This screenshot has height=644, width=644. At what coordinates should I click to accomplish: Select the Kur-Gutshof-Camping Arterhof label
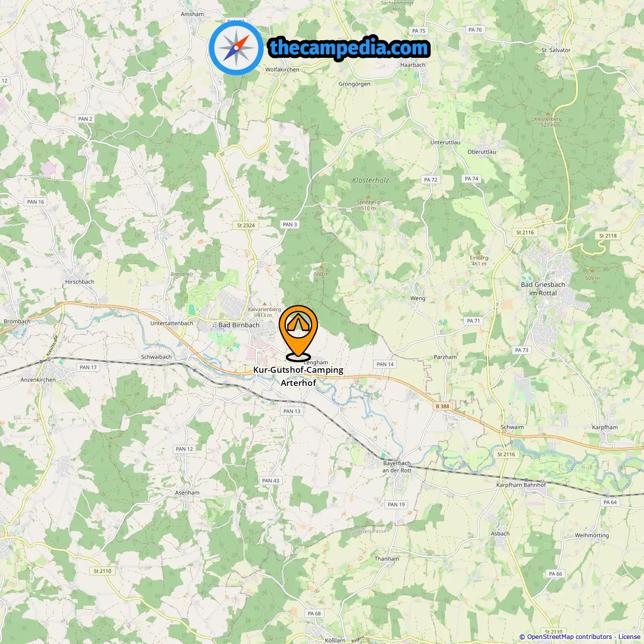pyautogui.click(x=298, y=376)
